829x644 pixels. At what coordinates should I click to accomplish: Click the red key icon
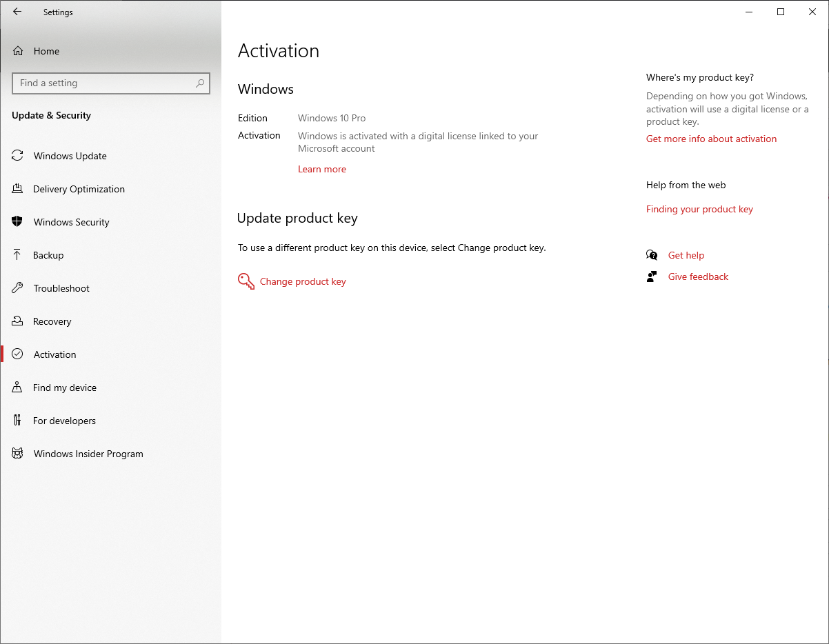246,281
